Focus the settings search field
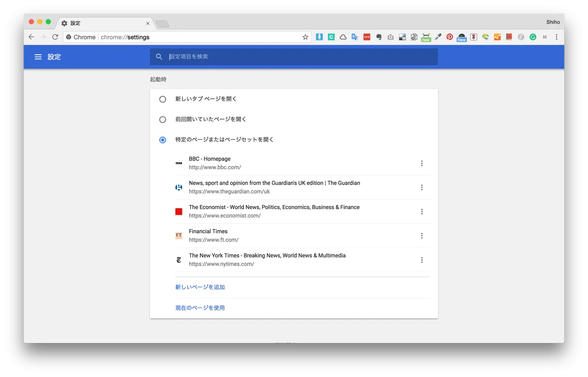 [x=294, y=57]
